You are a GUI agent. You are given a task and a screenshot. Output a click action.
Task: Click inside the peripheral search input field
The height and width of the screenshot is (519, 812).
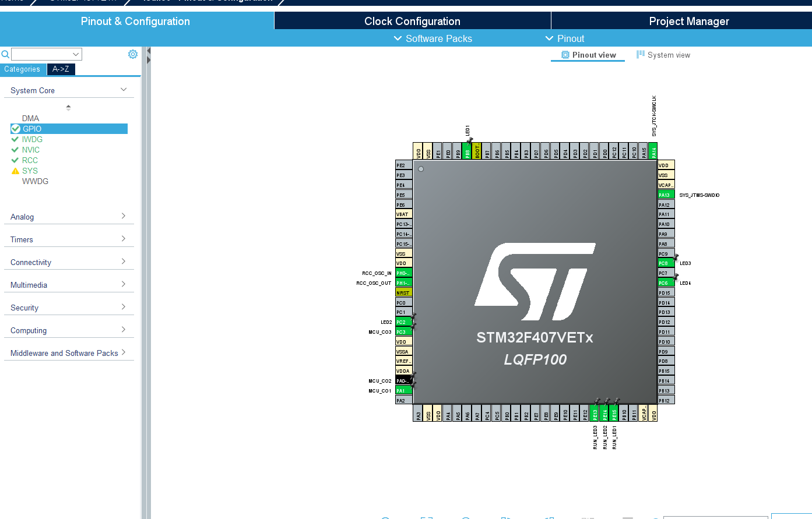[x=41, y=54]
